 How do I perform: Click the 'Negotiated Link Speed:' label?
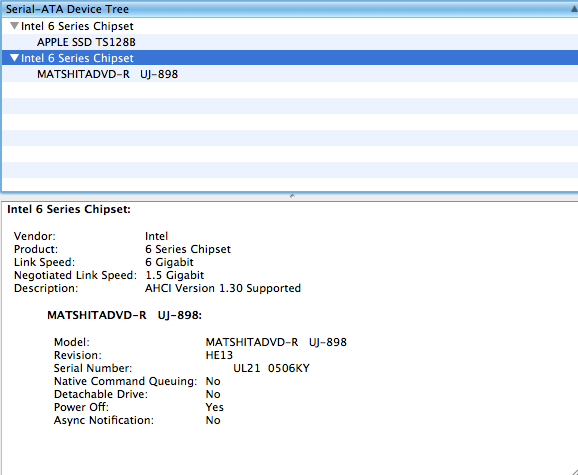click(76, 275)
